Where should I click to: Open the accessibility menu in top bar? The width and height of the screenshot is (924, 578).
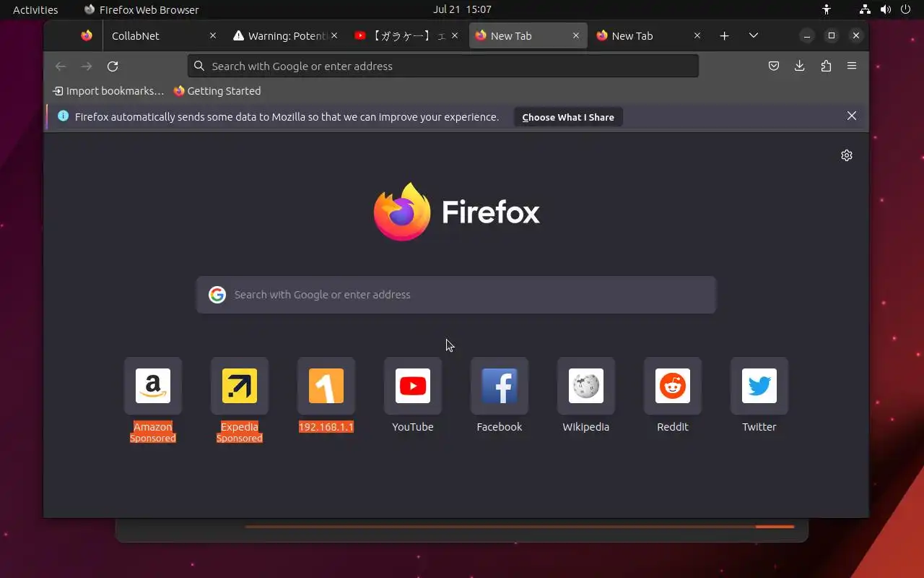click(827, 9)
